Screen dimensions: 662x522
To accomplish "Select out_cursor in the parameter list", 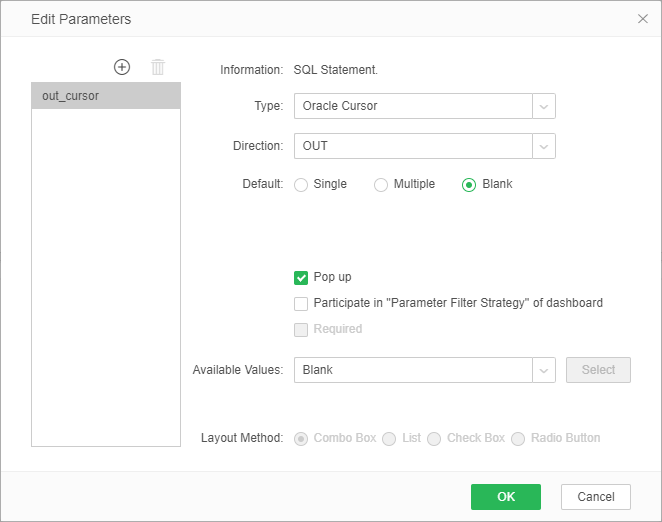I will coord(106,96).
